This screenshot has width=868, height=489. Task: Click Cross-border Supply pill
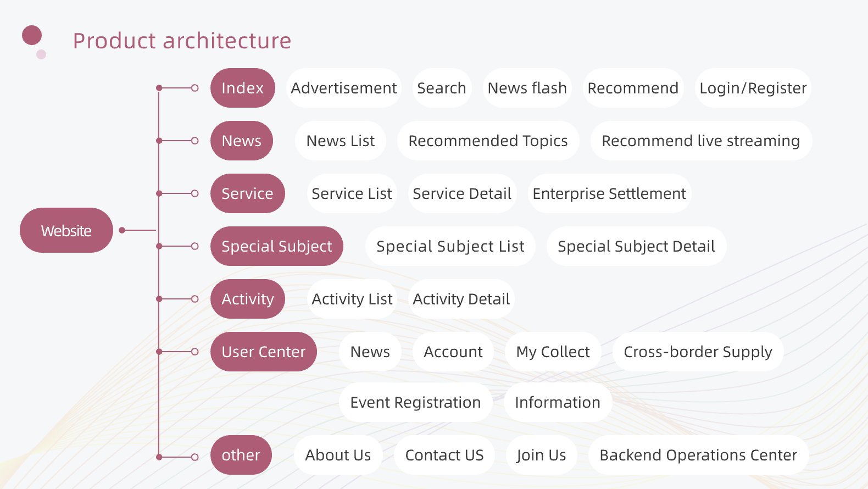tap(698, 352)
